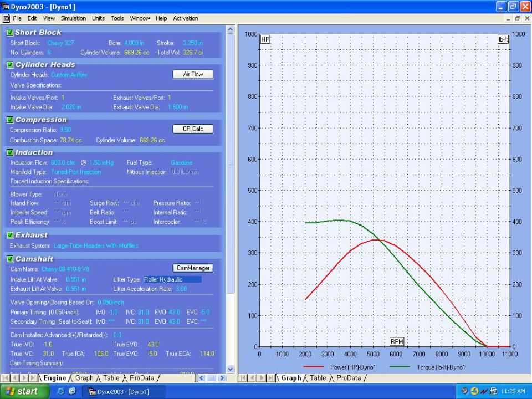Screen dimensions: 532x399
Task: Open the Tools menu
Action: (x=117, y=18)
